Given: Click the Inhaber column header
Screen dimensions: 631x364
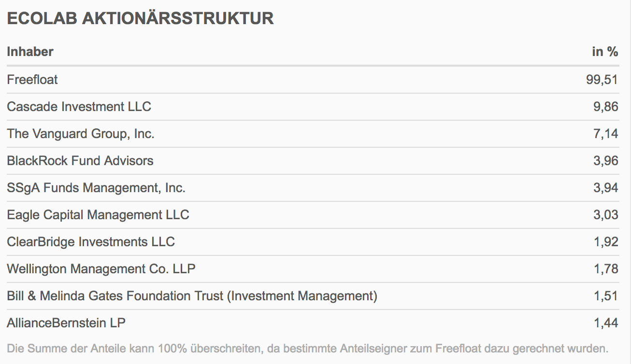Looking at the screenshot, I should pyautogui.click(x=30, y=52).
